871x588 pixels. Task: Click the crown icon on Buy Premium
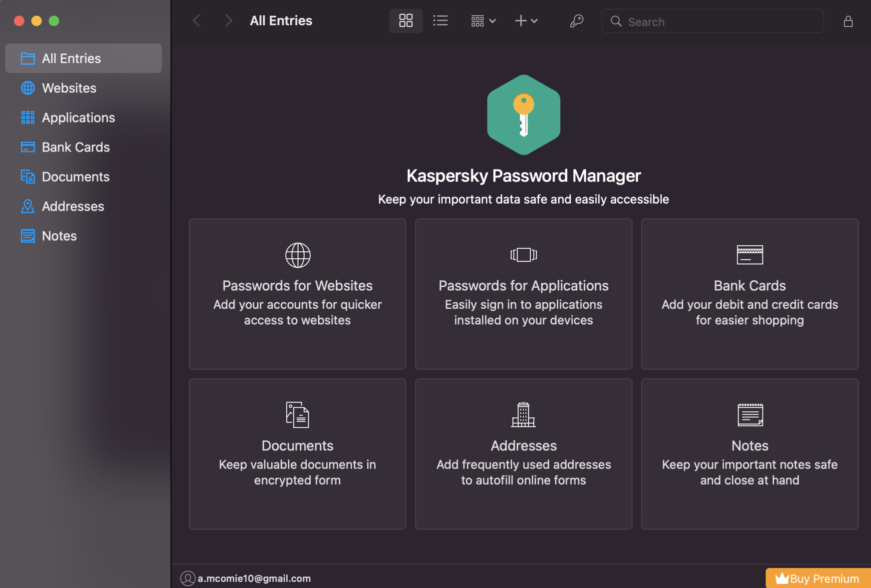coord(782,578)
